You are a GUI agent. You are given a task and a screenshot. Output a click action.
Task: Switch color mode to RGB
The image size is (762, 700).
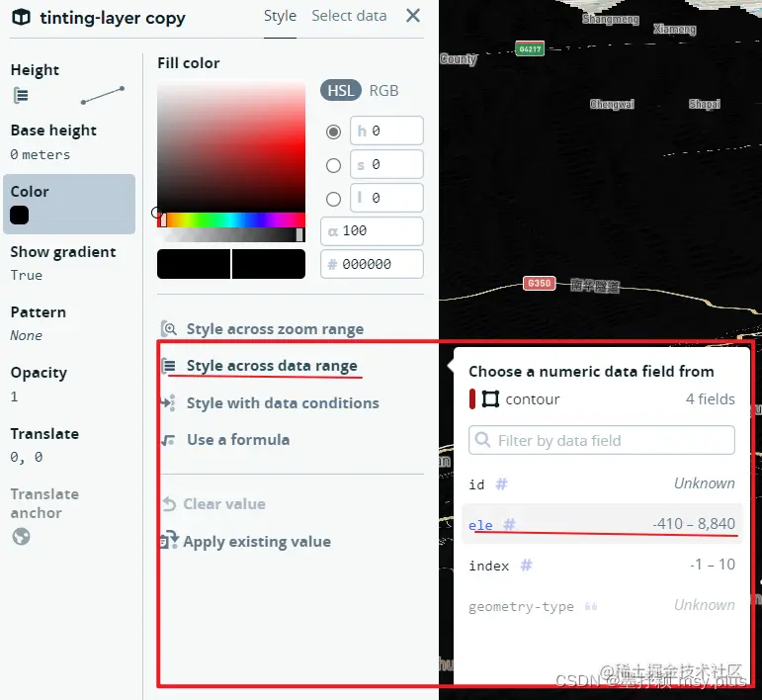(x=383, y=90)
